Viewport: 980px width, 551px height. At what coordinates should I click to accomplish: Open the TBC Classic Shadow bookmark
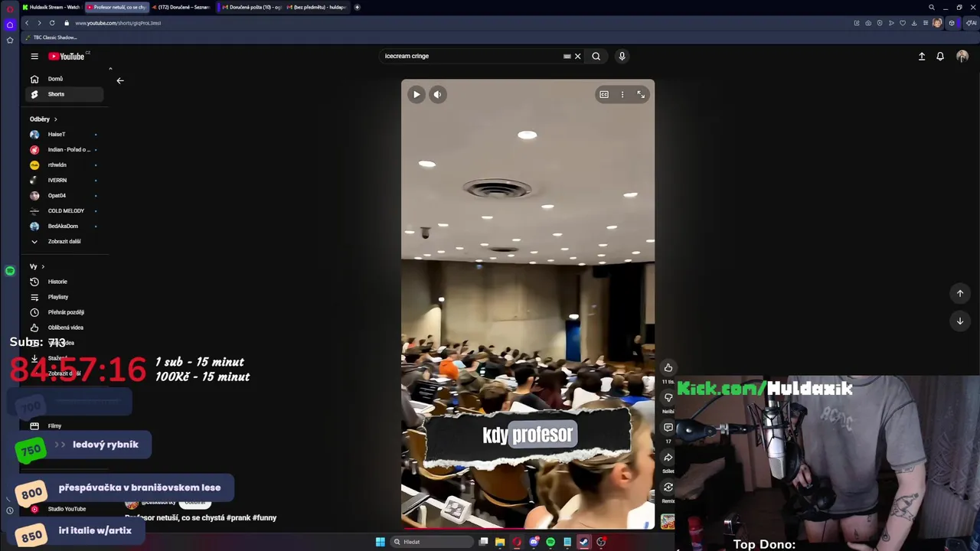(51, 37)
